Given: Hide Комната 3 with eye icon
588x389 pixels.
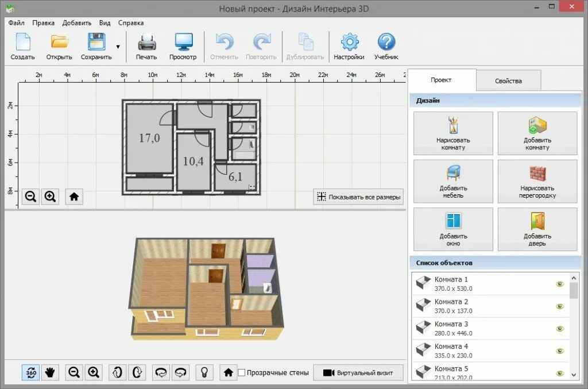Looking at the screenshot, I should [x=560, y=329].
